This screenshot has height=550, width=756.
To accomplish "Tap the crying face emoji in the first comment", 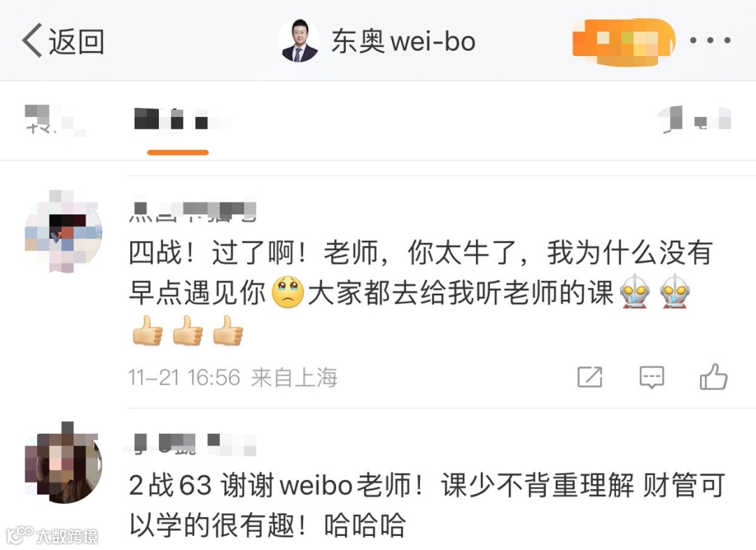I will coord(288,292).
